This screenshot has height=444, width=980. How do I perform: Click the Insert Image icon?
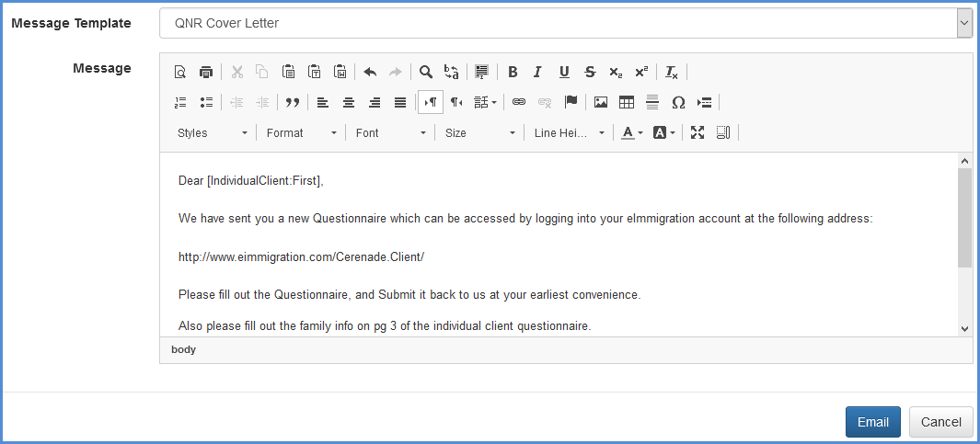point(601,102)
